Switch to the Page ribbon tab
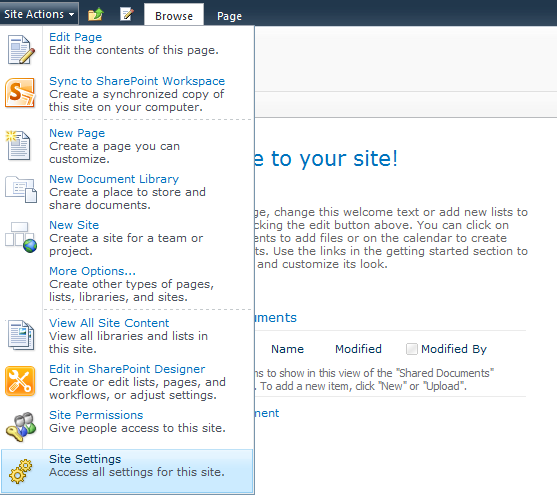 229,16
